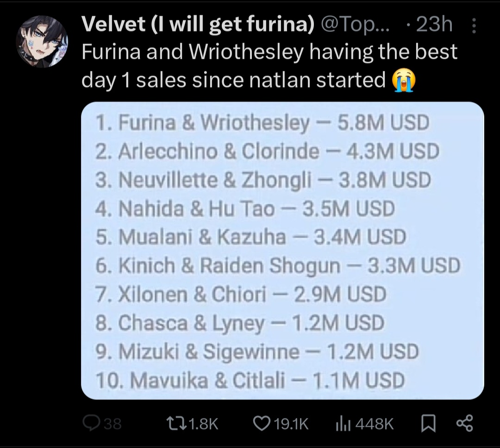Screen dimensions: 500x448
Task: Open Velvet's profile avatar picture
Action: (x=42, y=41)
